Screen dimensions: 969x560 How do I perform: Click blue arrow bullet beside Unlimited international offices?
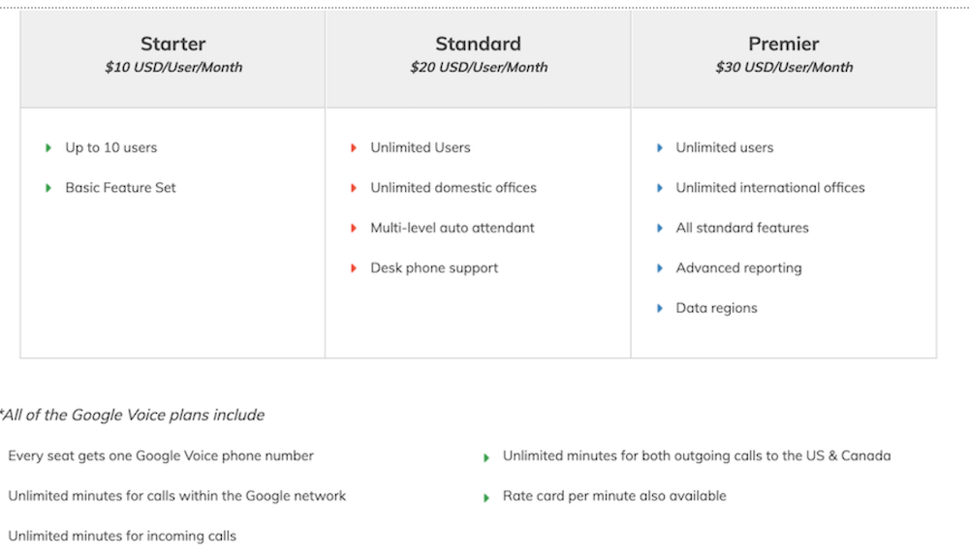[660, 188]
